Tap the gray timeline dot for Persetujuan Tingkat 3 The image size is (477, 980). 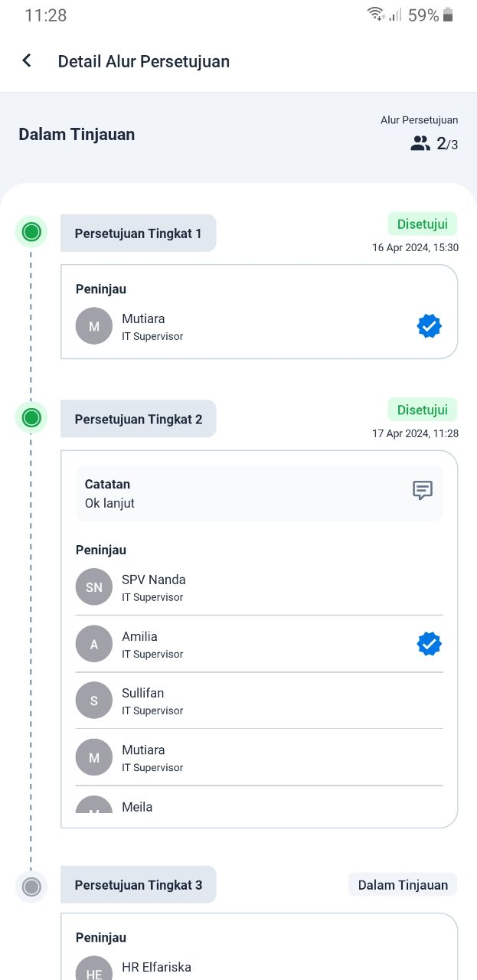click(31, 887)
